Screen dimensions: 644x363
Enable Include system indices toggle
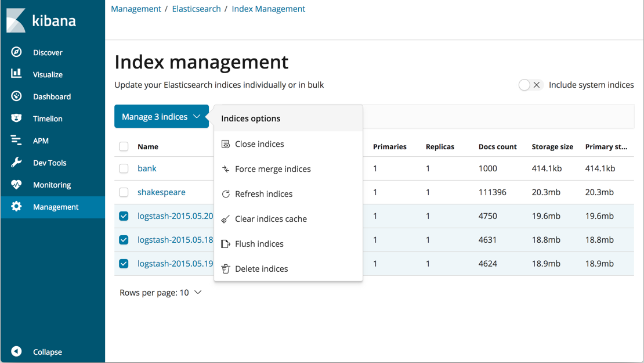pos(531,84)
